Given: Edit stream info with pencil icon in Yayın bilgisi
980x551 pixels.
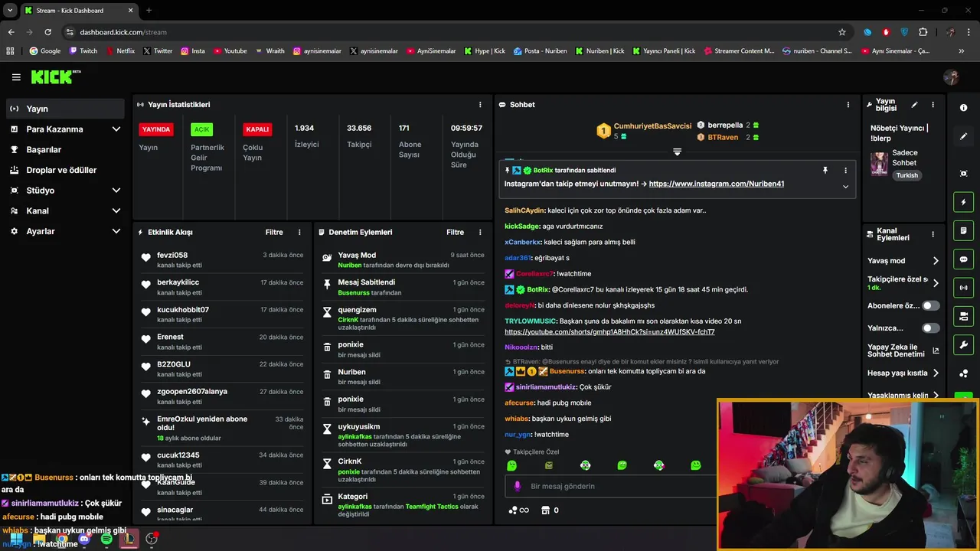Looking at the screenshot, I should pyautogui.click(x=914, y=105).
